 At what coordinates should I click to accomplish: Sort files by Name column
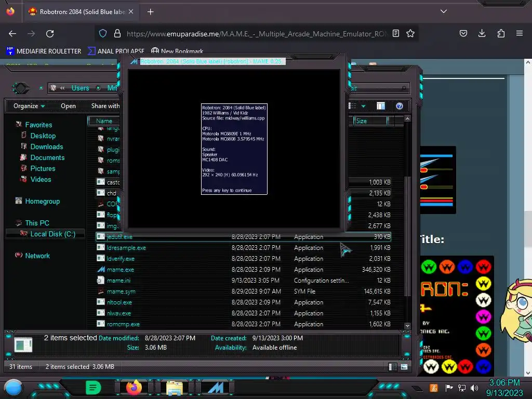pyautogui.click(x=104, y=121)
